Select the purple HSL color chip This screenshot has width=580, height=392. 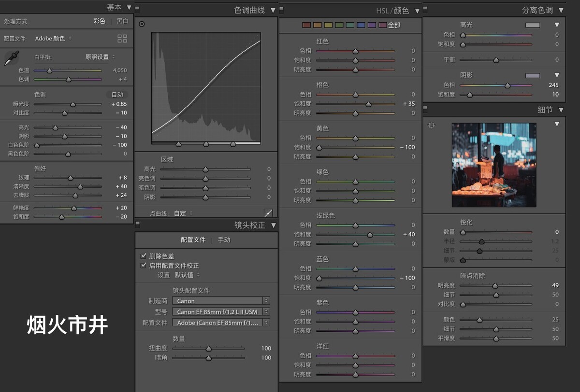[372, 25]
